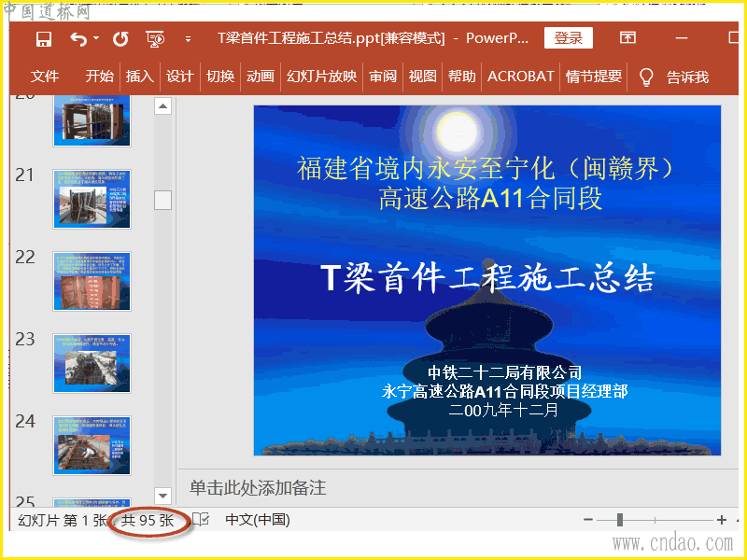The height and width of the screenshot is (560, 747).
Task: Select slide 22 thumbnail
Action: [92, 282]
